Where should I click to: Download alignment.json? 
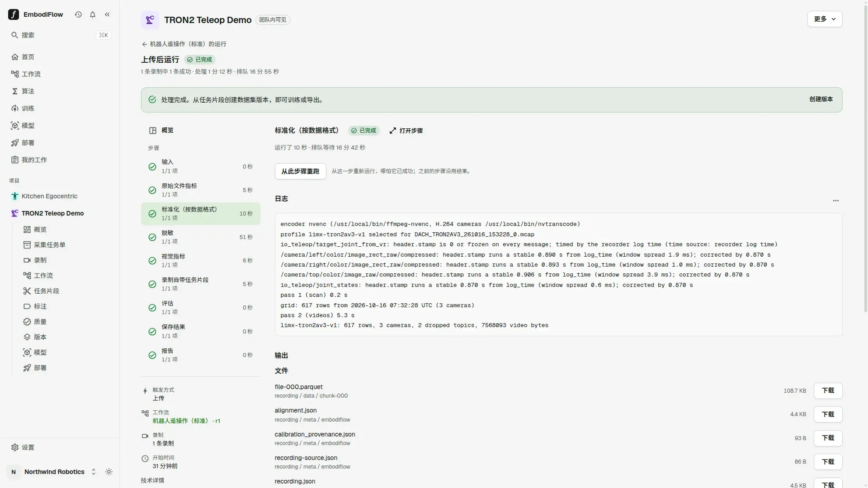point(828,414)
